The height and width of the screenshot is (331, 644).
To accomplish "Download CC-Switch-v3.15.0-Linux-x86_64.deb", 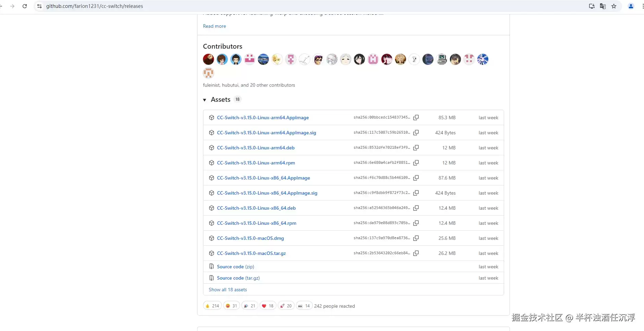I will click(256, 208).
